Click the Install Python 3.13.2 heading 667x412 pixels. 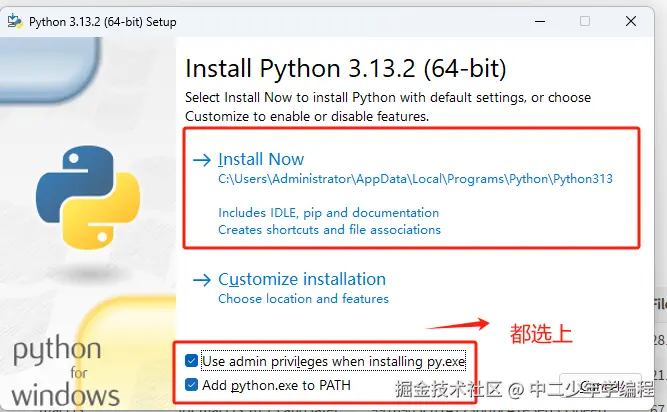click(346, 69)
